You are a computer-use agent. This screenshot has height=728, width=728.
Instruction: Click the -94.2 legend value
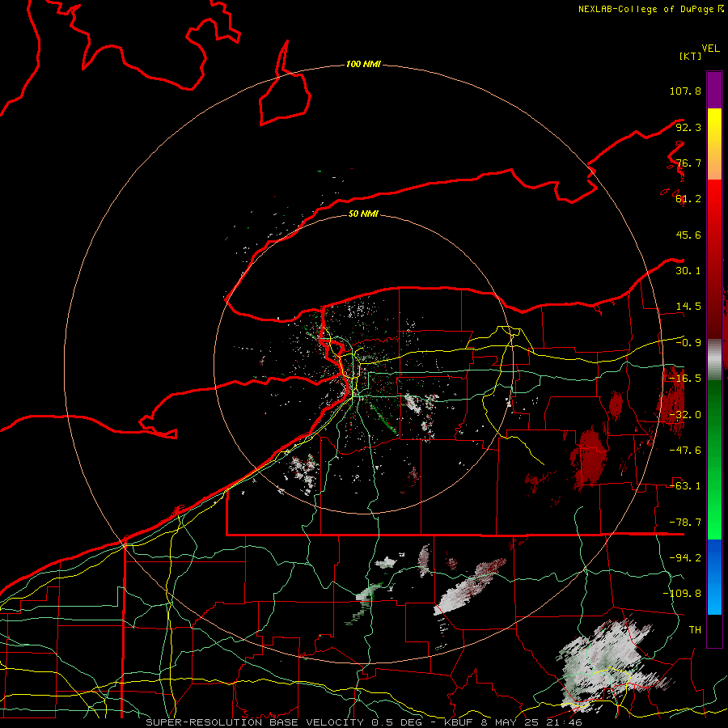[x=685, y=558]
